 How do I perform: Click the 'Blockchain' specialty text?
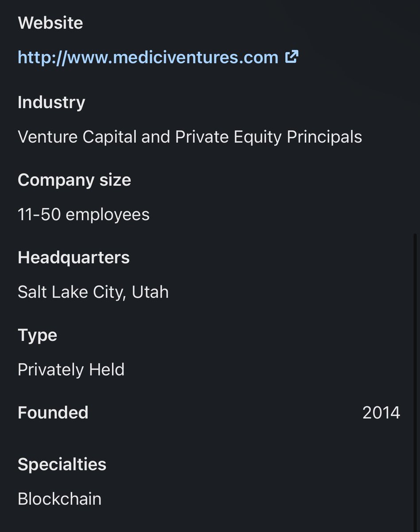[x=59, y=499]
